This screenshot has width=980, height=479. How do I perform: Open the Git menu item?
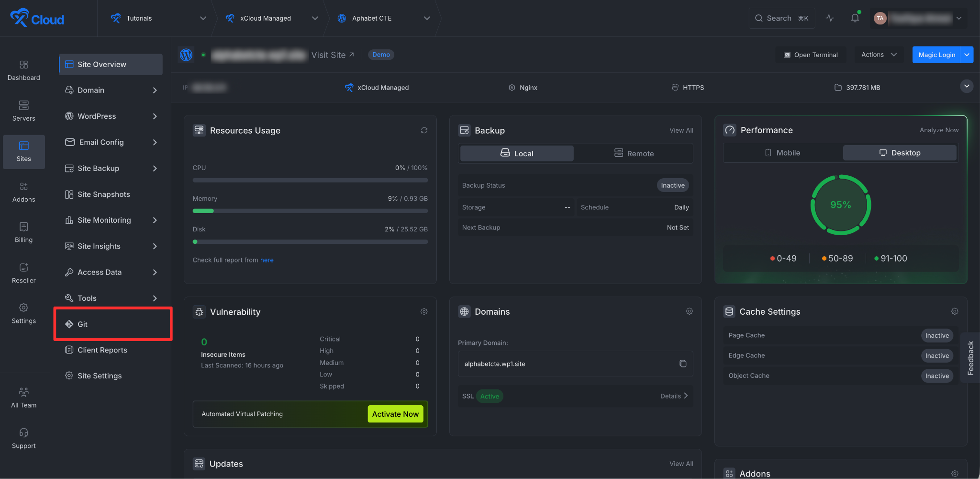111,324
